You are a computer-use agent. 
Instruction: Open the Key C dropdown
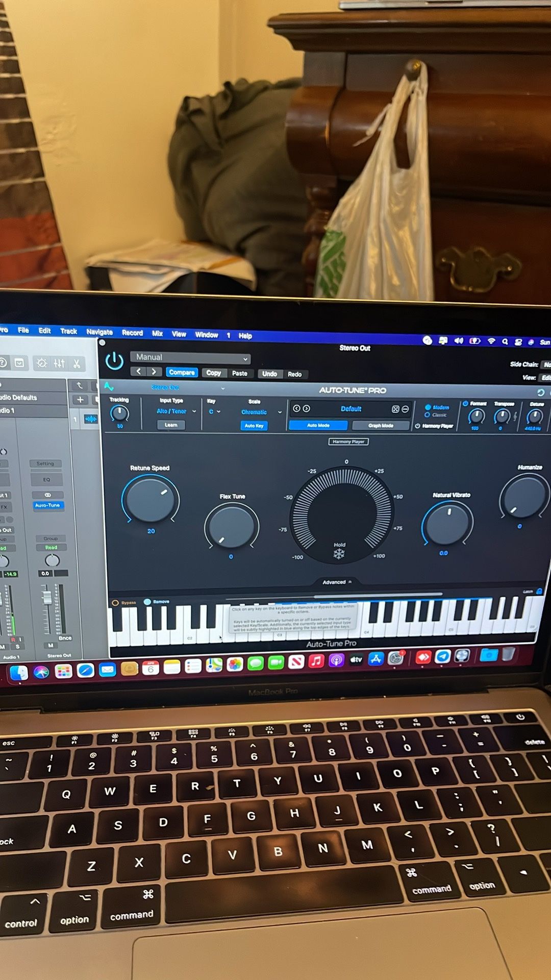214,411
